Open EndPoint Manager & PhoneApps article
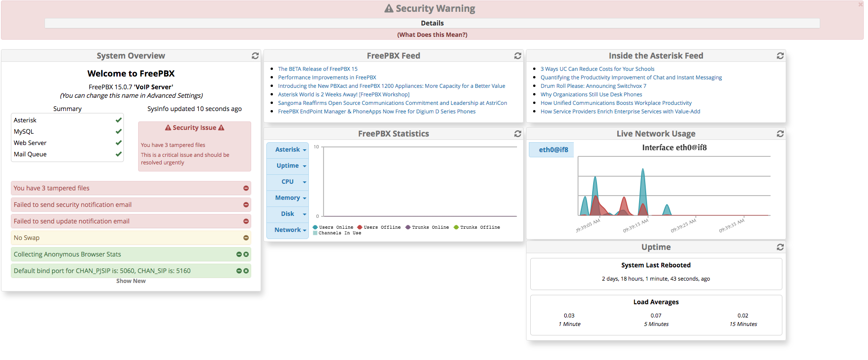 (x=377, y=111)
